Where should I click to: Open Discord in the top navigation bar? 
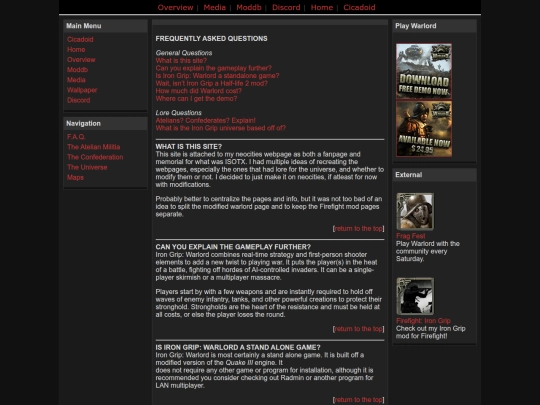click(286, 7)
